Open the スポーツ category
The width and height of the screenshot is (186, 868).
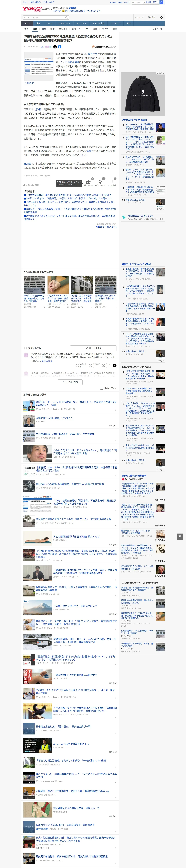click(x=76, y=29)
